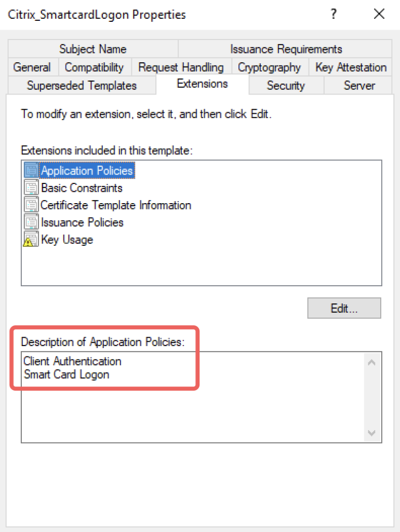The width and height of the screenshot is (400, 532).
Task: Select the Key Attestation tab
Action: (351, 67)
